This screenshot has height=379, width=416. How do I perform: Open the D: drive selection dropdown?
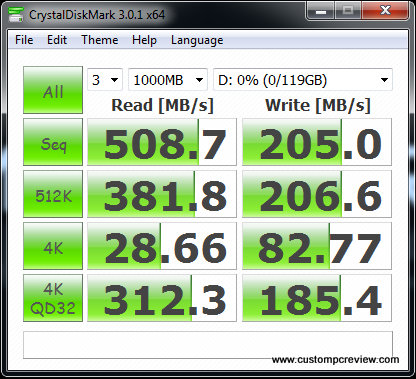pos(303,80)
